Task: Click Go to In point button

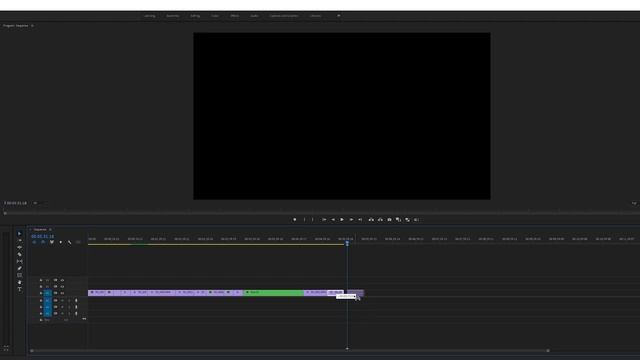Action: click(324, 220)
